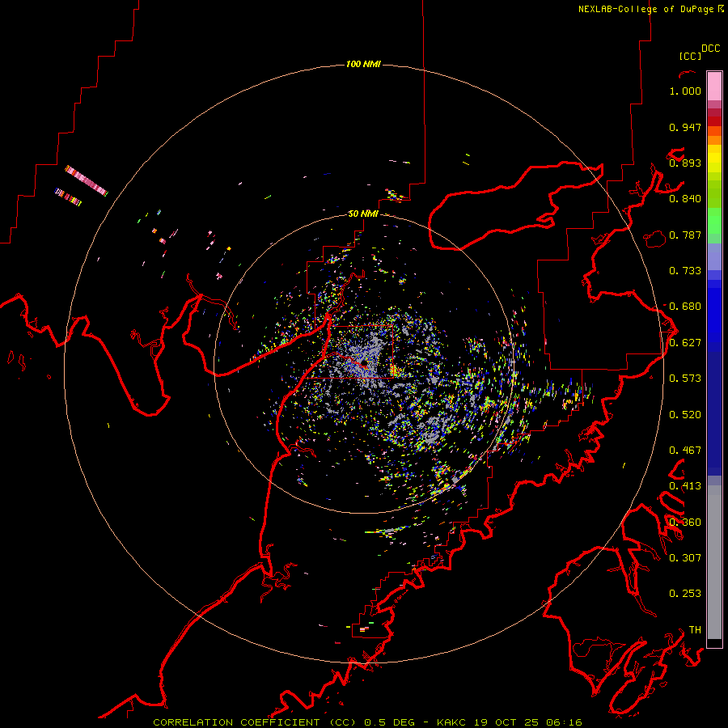Click the 0.307 legend value
This screenshot has width=728, height=728.
click(685, 558)
